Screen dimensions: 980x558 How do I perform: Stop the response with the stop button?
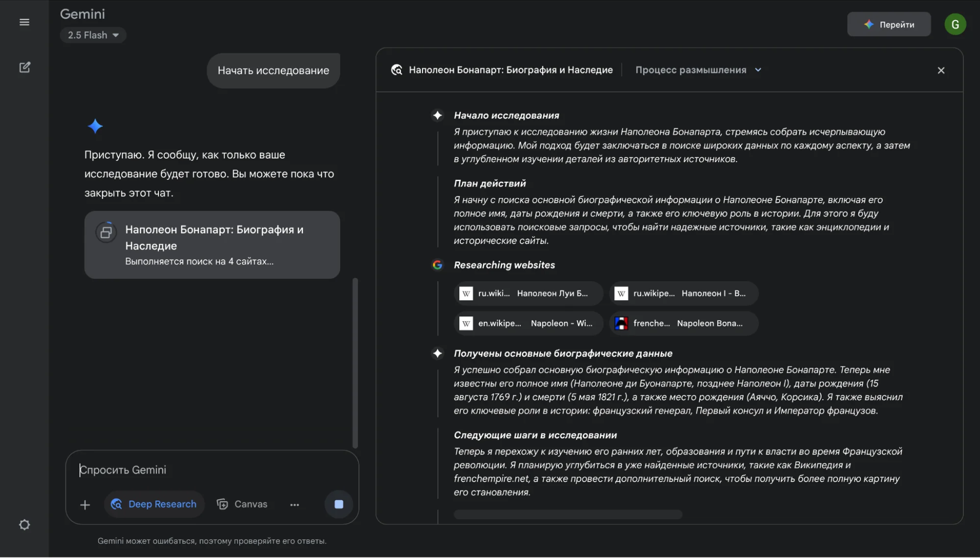click(339, 504)
